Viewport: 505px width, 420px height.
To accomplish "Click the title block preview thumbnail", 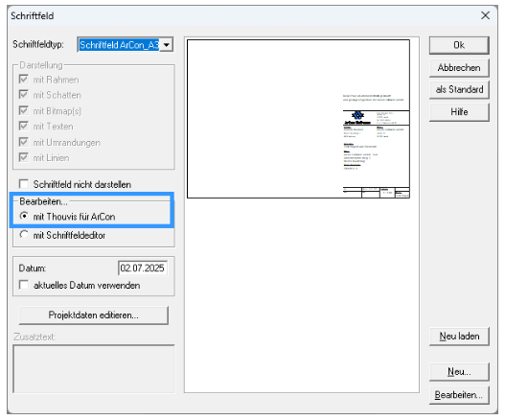I will (x=298, y=119).
